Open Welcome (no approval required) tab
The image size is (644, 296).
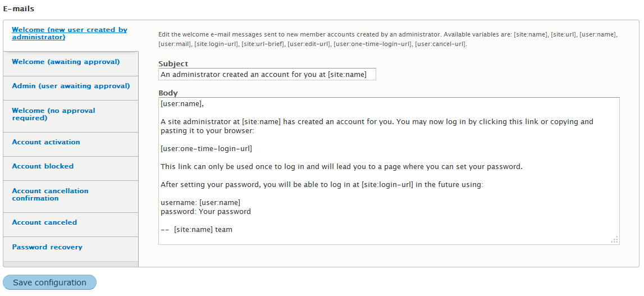tap(53, 114)
